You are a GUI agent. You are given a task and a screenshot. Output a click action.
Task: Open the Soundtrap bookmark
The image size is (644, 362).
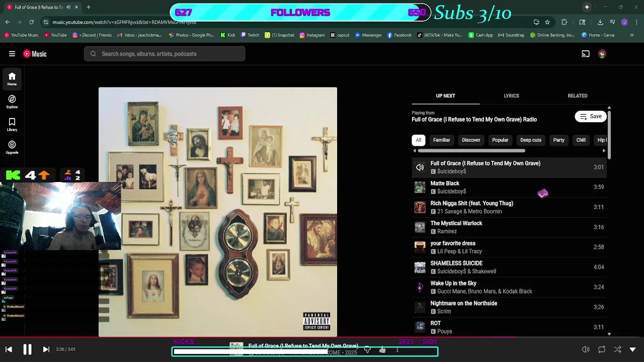tap(511, 35)
